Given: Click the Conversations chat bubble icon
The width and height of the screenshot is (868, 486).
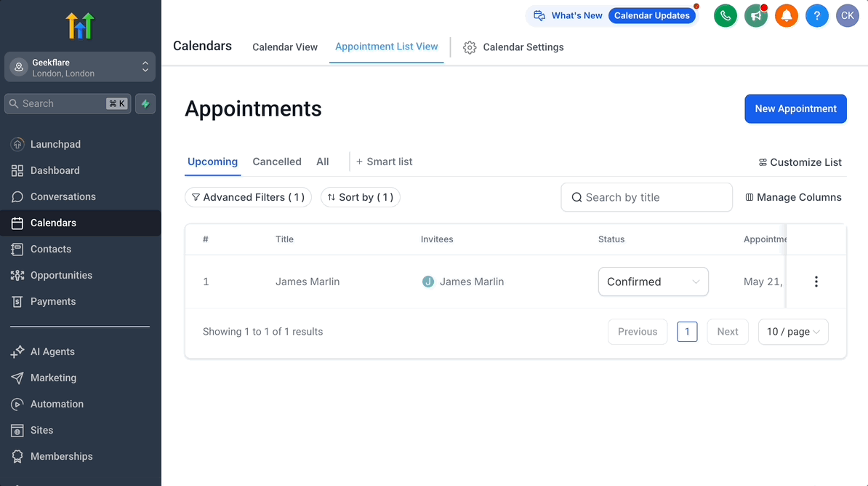Looking at the screenshot, I should [x=17, y=196].
